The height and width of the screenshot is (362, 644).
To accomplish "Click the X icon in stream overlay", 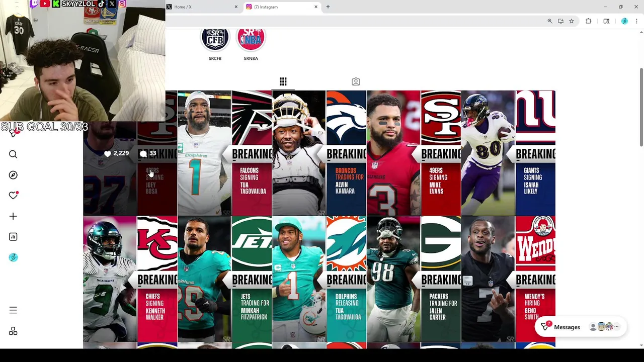I will [112, 4].
